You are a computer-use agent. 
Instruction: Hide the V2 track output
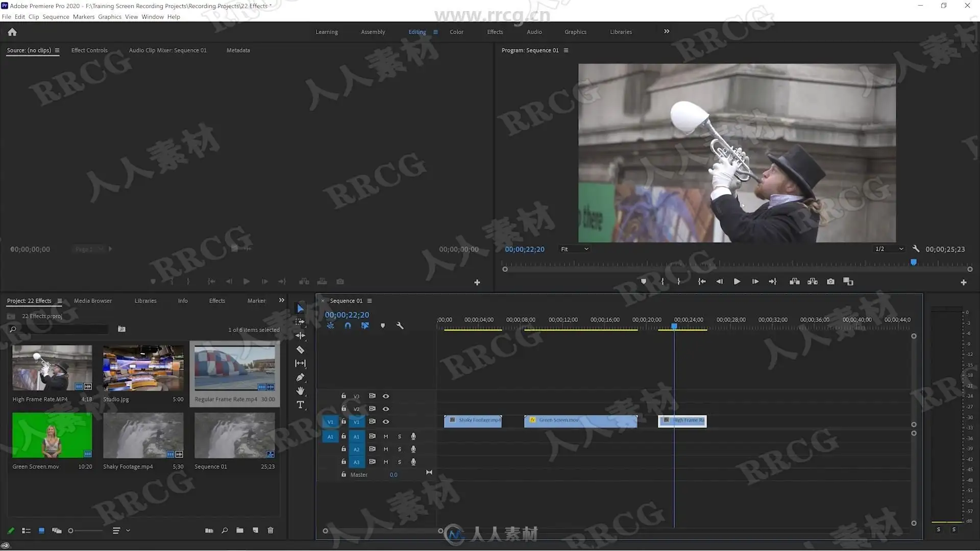[386, 409]
